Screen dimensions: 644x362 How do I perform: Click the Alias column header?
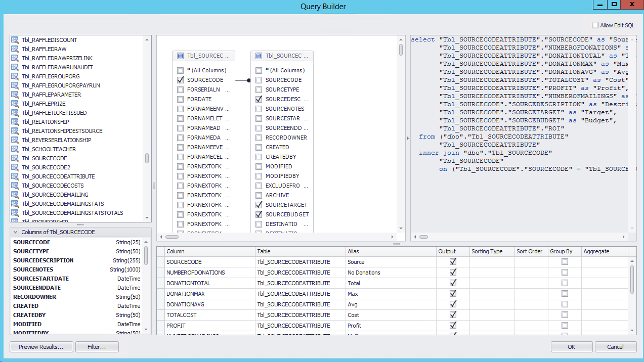click(x=391, y=251)
